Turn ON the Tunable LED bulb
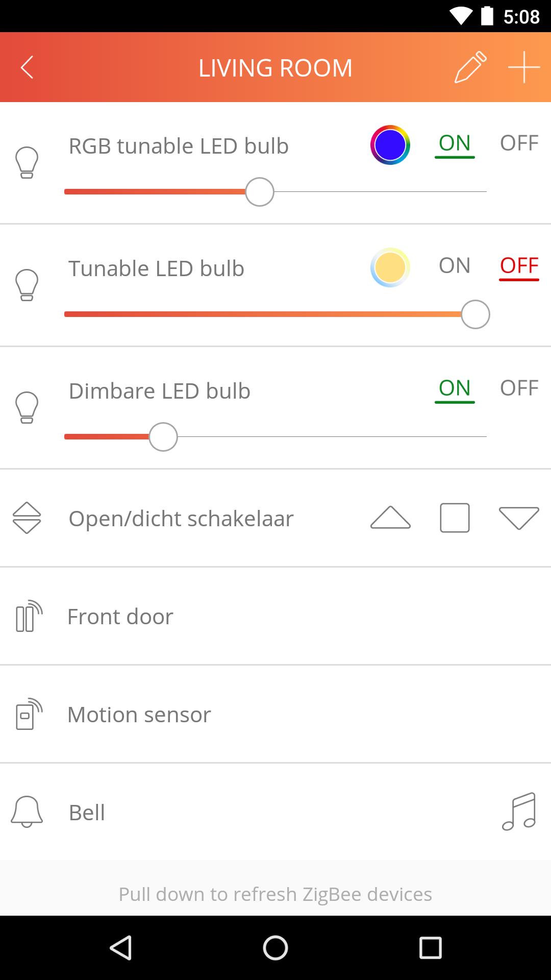The image size is (551, 980). (454, 266)
